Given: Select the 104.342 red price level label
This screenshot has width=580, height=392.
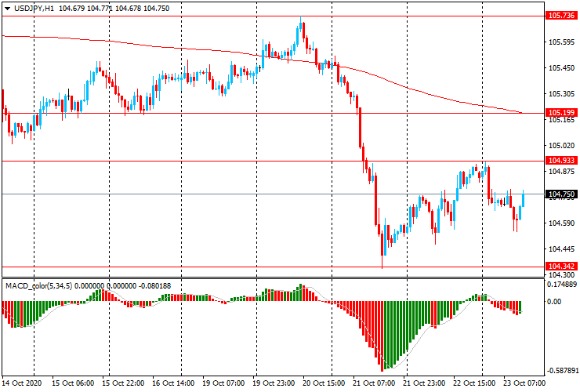Looking at the screenshot, I should click(561, 266).
